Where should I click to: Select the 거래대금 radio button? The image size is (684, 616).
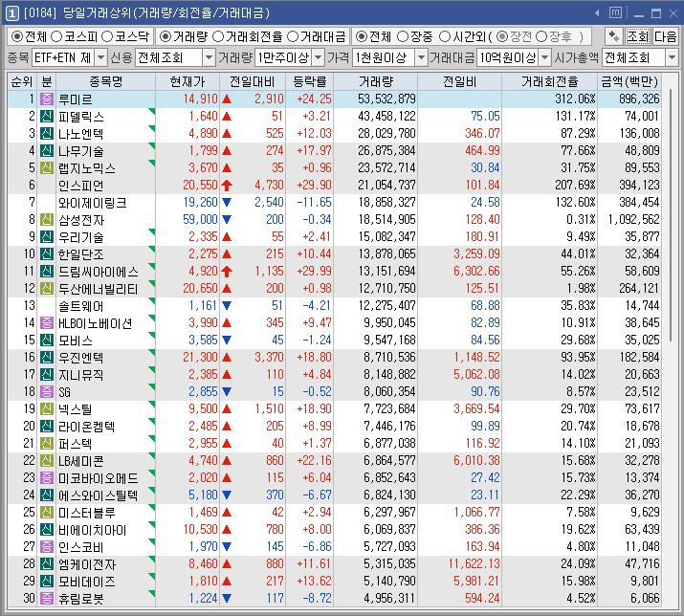293,36
